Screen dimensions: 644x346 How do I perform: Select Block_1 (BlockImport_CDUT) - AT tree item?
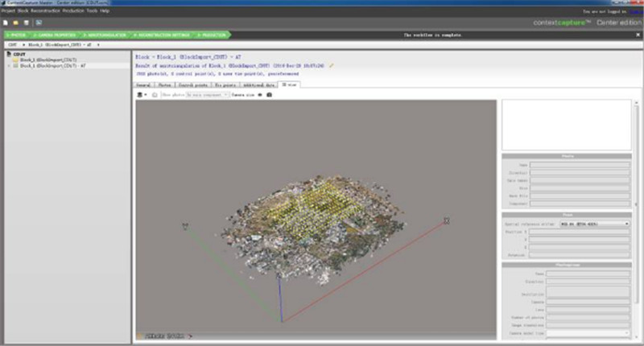click(48, 66)
